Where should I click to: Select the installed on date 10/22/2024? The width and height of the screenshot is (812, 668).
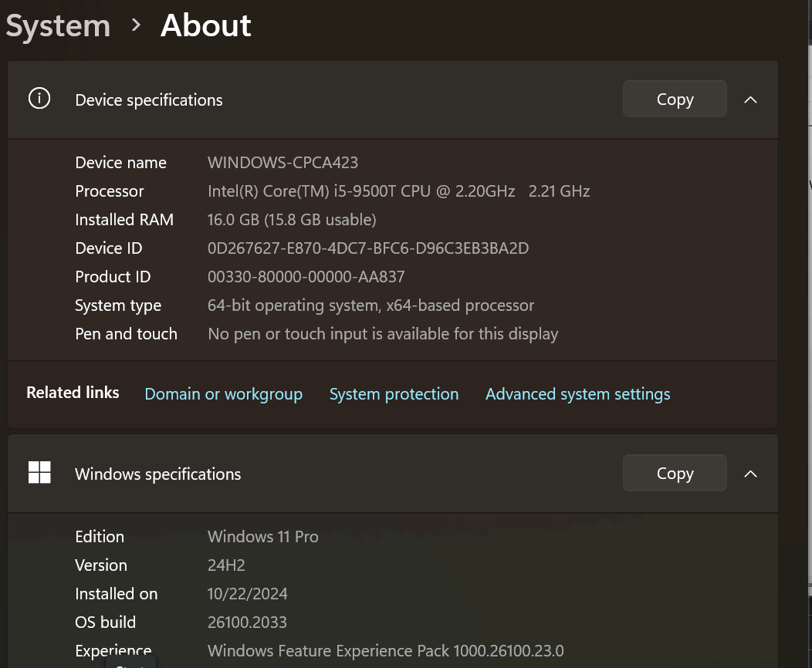click(x=248, y=594)
